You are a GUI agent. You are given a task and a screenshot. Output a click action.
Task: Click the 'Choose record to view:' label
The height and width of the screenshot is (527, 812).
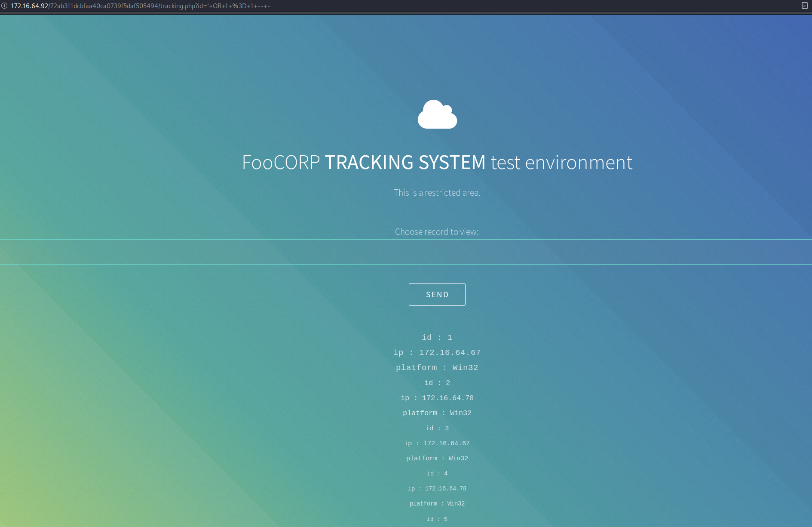tap(437, 232)
